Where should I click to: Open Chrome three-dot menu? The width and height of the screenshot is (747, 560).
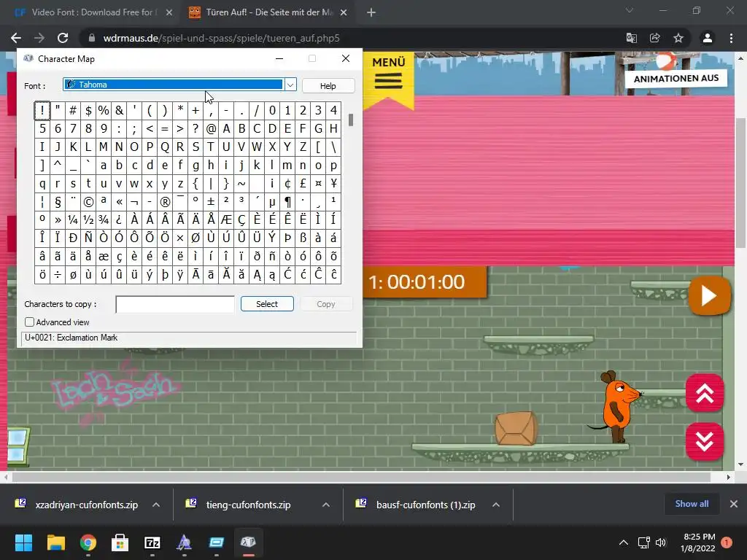point(731,38)
